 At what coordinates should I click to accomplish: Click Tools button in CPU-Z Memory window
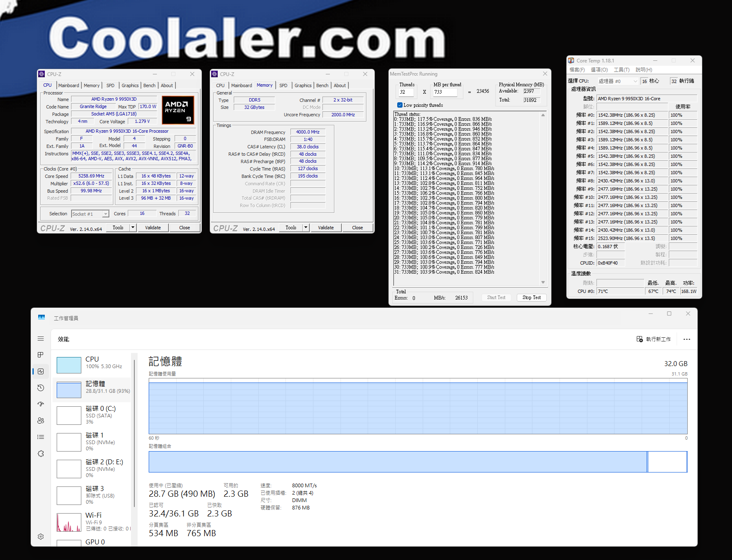291,227
